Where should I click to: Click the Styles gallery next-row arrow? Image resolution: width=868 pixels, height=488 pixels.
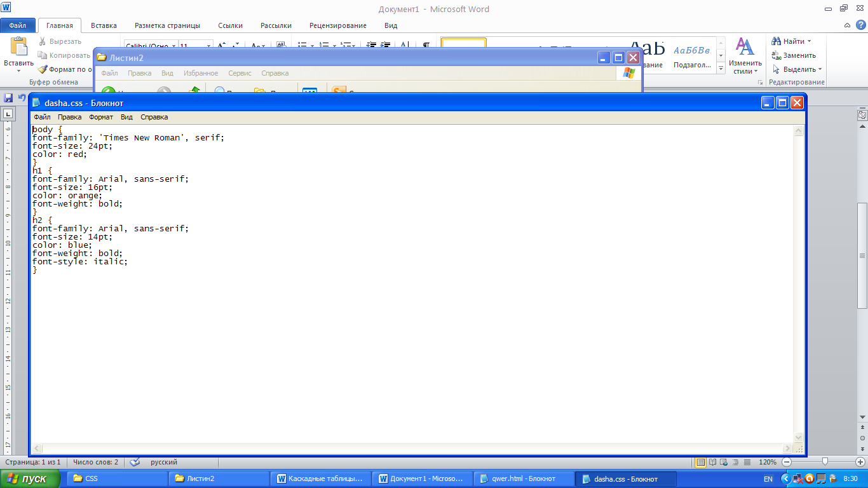(721, 55)
